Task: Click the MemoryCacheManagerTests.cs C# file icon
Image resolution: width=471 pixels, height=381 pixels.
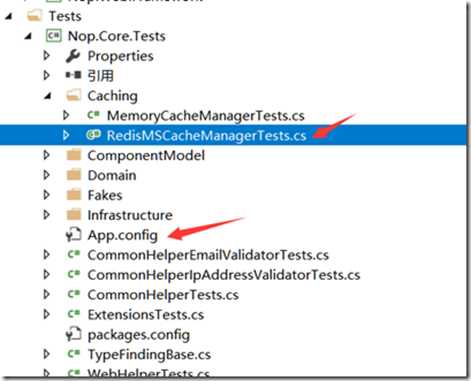Action: [93, 115]
